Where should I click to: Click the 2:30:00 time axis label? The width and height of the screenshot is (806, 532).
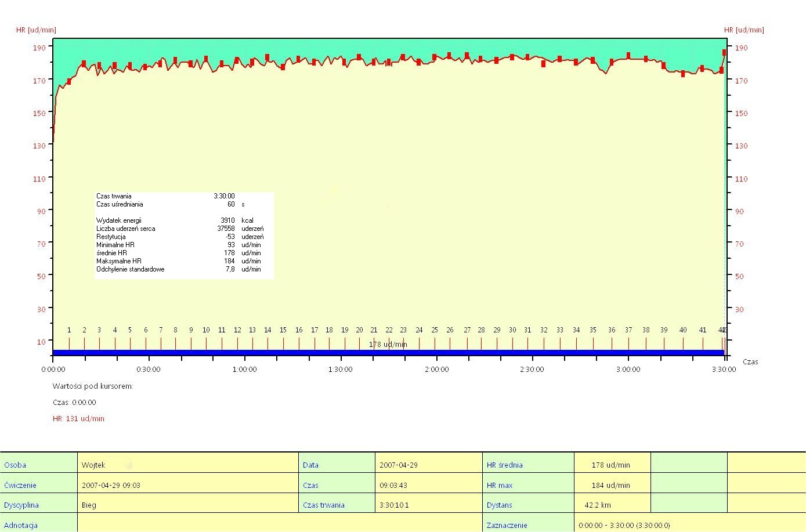[532, 370]
